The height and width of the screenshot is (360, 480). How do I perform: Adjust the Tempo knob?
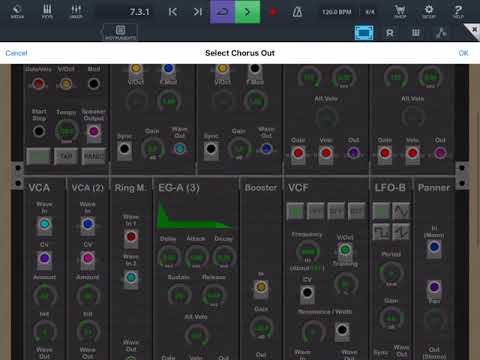(66, 131)
